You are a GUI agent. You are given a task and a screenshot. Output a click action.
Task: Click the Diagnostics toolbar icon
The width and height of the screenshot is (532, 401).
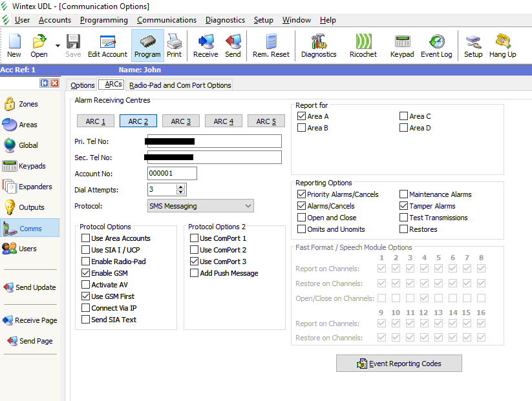pos(319,46)
